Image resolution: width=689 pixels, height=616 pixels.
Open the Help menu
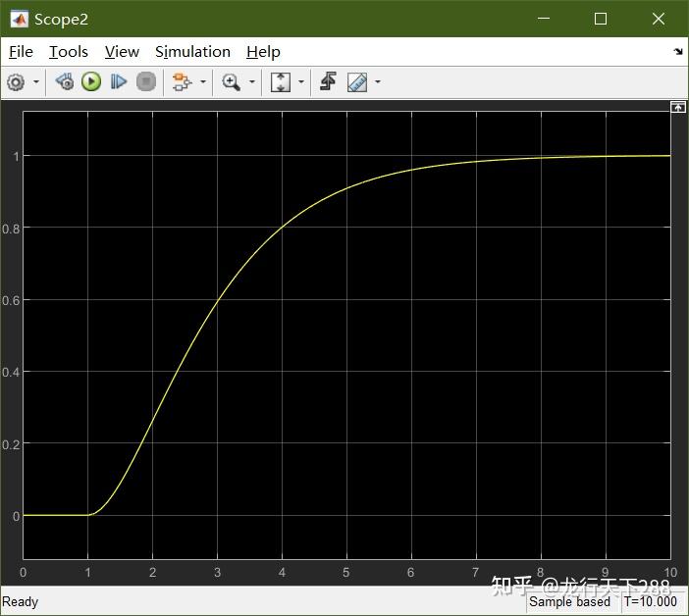pos(263,52)
